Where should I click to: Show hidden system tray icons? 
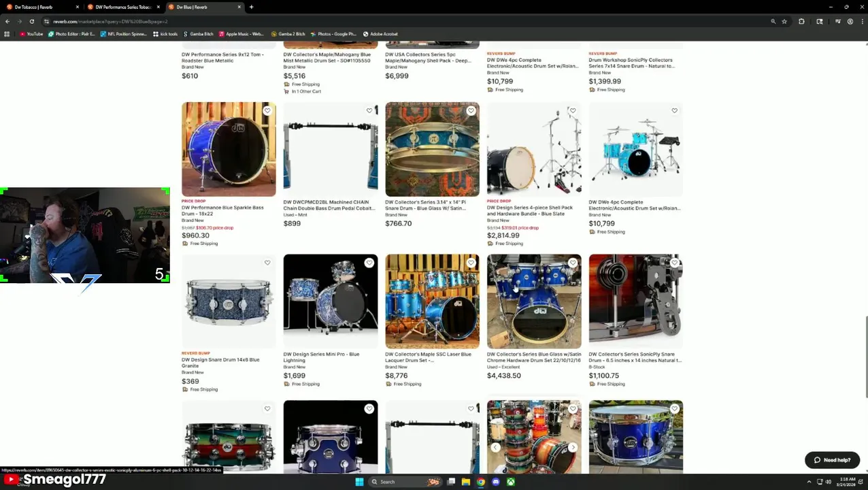pos(809,482)
